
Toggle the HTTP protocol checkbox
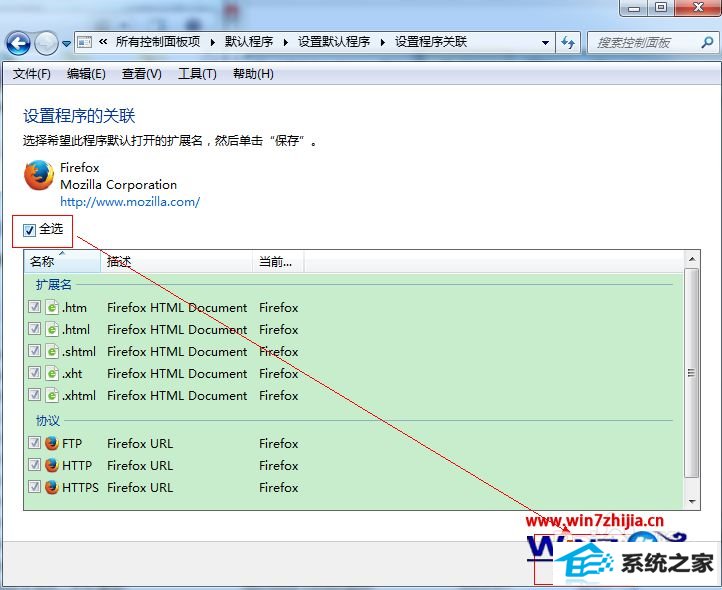click(35, 466)
